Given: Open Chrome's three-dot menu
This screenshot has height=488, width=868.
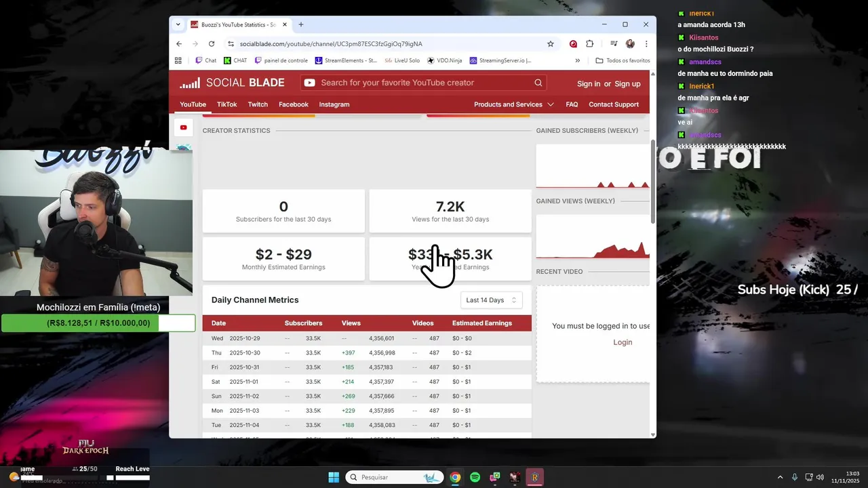Looking at the screenshot, I should [646, 43].
